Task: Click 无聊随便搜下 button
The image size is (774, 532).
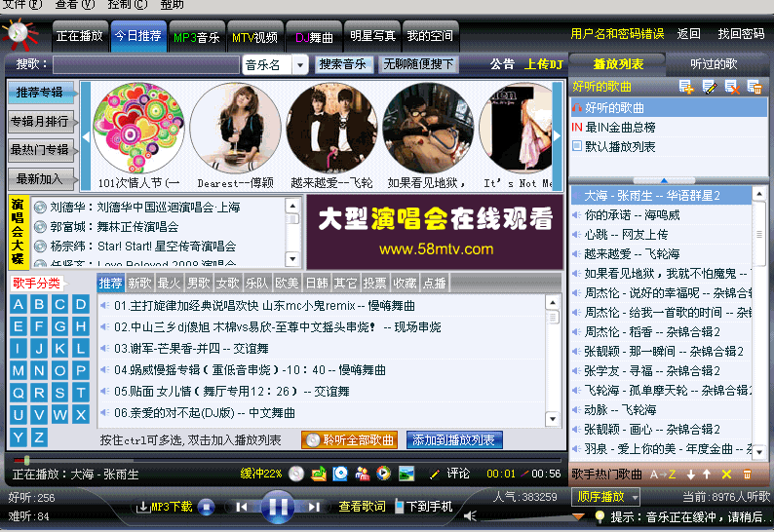Action: pyautogui.click(x=418, y=64)
